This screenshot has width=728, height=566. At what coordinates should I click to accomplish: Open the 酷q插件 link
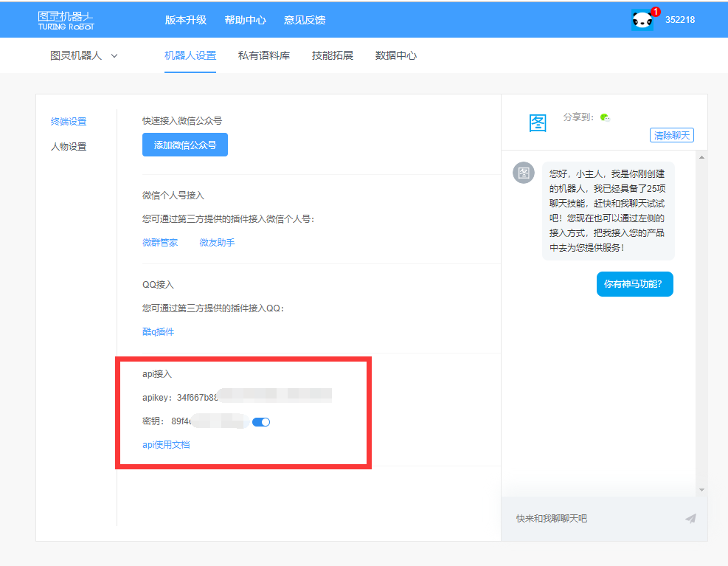point(159,332)
